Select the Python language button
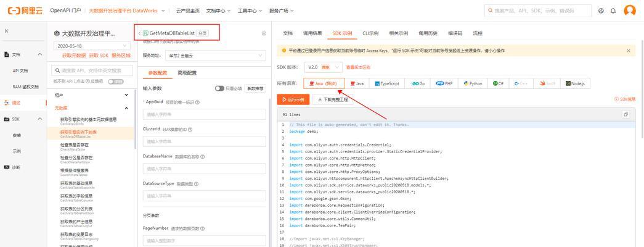Viewport: 644px width, 247px height. coord(473,83)
